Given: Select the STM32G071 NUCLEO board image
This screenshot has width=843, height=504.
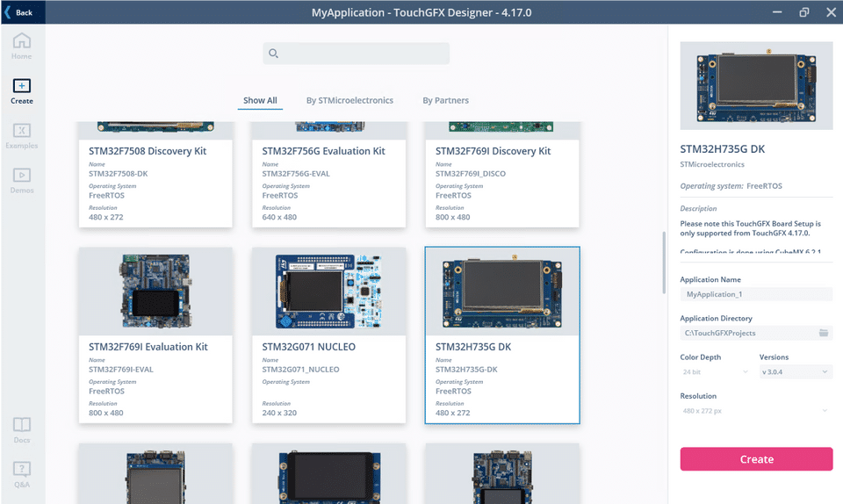Looking at the screenshot, I should coord(329,292).
